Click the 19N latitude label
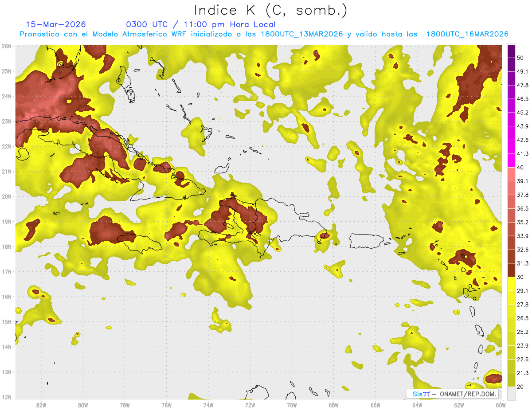Screen dimensions: 532x411 tap(7, 221)
